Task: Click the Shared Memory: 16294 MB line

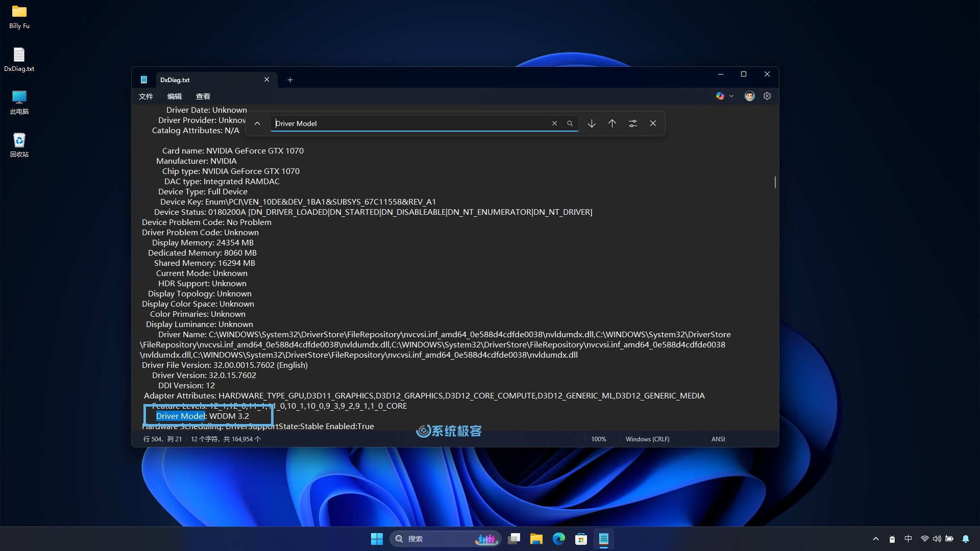Action: click(x=204, y=263)
